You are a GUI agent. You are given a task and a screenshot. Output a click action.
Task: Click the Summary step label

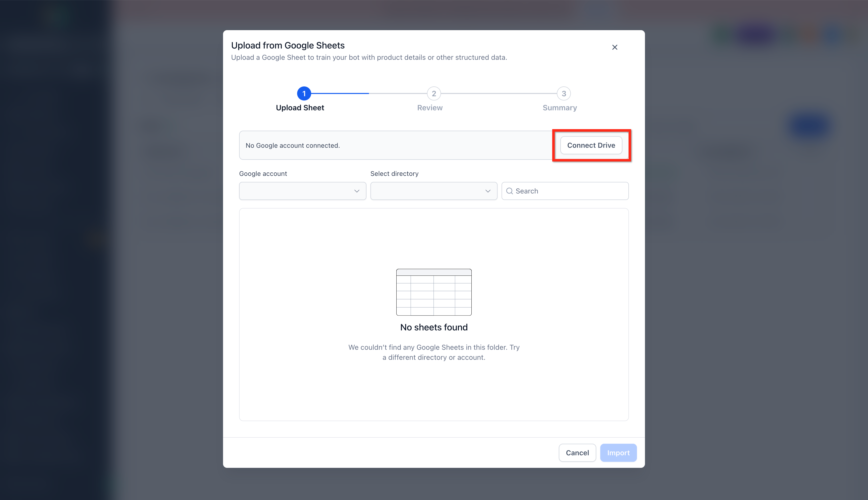point(559,108)
